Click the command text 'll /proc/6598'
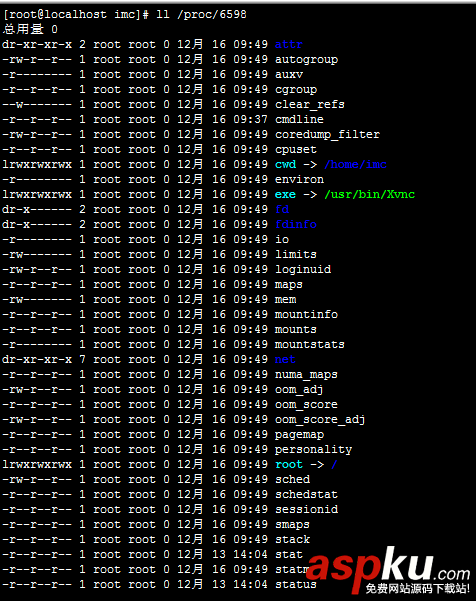Viewport: 476px width, 601px height. [201, 15]
